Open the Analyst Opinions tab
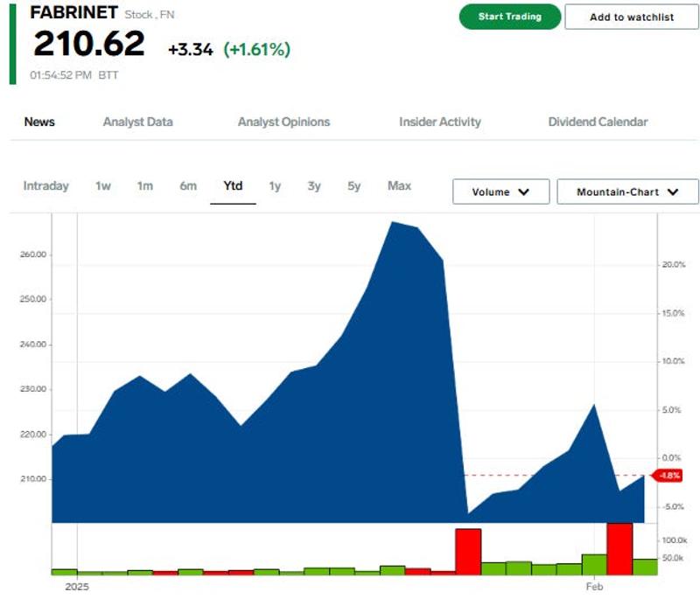 pos(283,122)
